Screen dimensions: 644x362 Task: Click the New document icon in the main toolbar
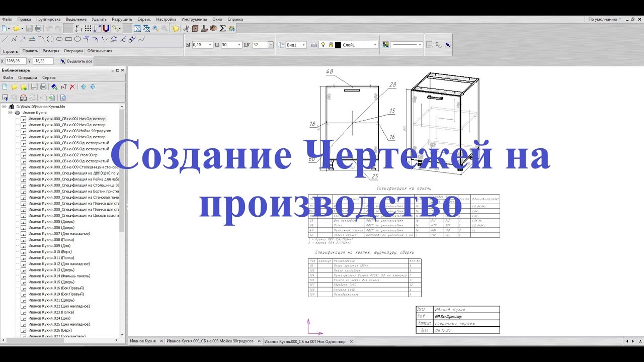[x=4, y=29]
